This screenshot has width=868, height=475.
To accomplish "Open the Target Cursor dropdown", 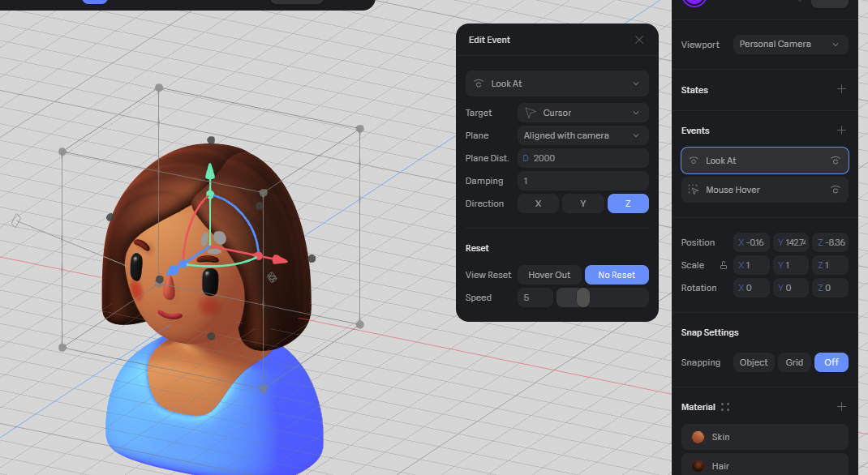I will point(583,113).
